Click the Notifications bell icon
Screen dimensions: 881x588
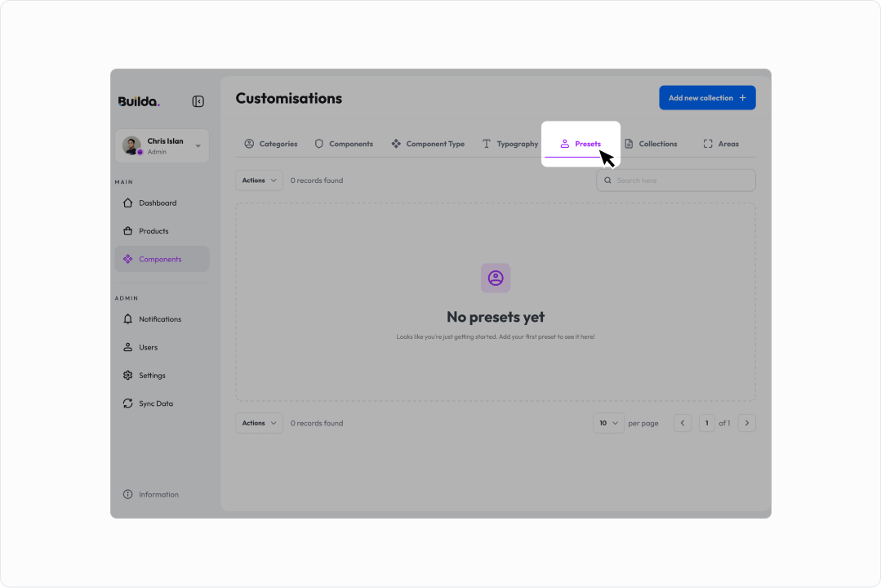click(128, 319)
